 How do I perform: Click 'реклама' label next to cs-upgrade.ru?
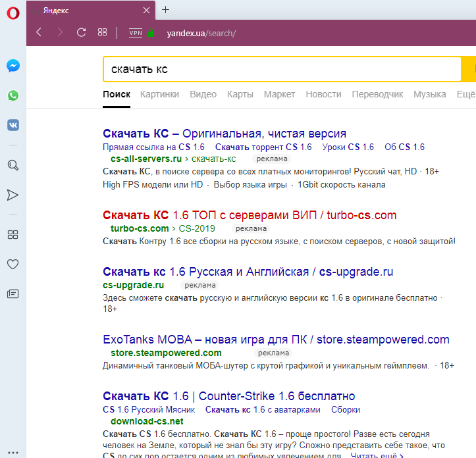click(x=200, y=286)
